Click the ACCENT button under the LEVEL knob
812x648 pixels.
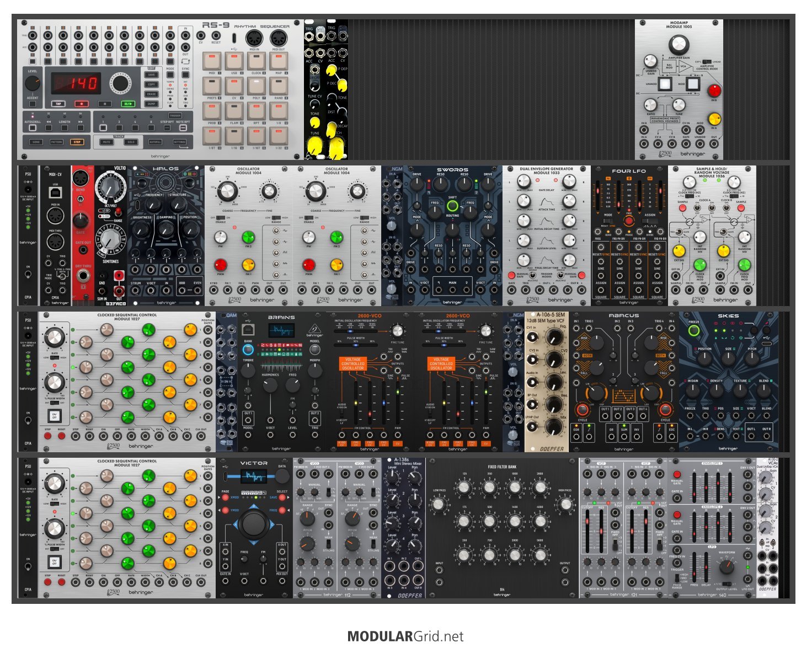[33, 104]
